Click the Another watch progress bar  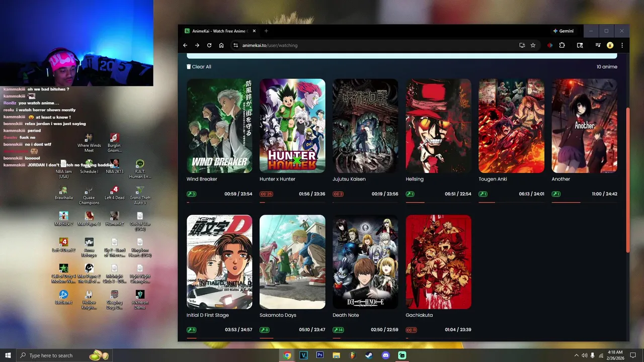coord(584,202)
